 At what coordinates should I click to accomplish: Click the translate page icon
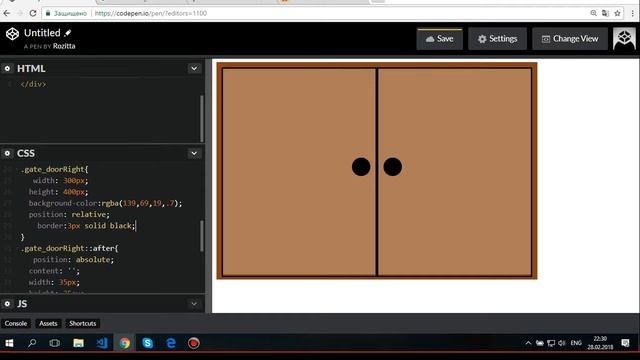[605, 13]
